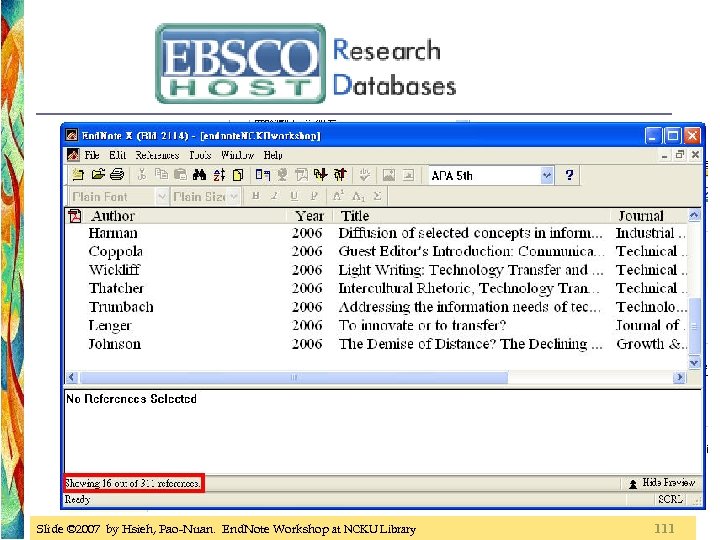Click the Import icon with down arrow

pyautogui.click(x=321, y=175)
